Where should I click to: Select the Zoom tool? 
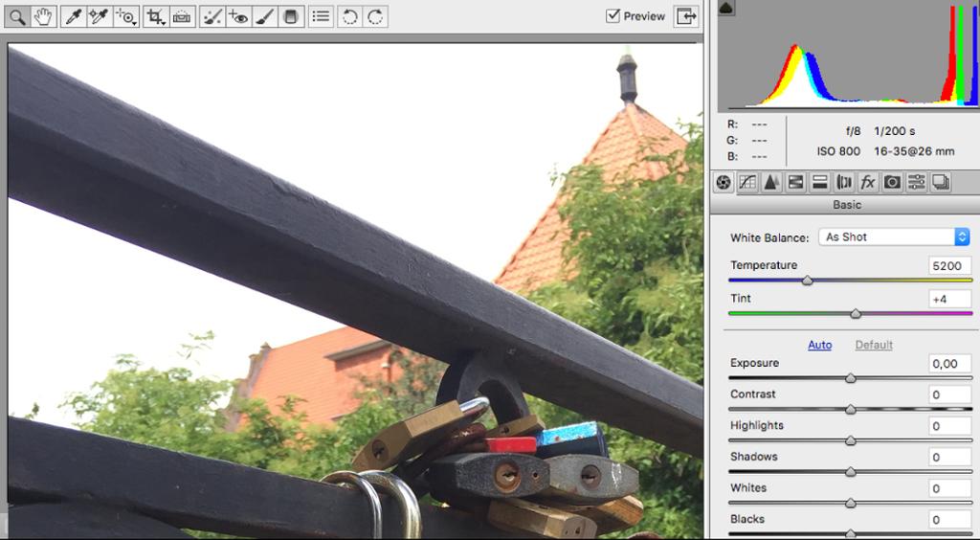click(x=17, y=17)
